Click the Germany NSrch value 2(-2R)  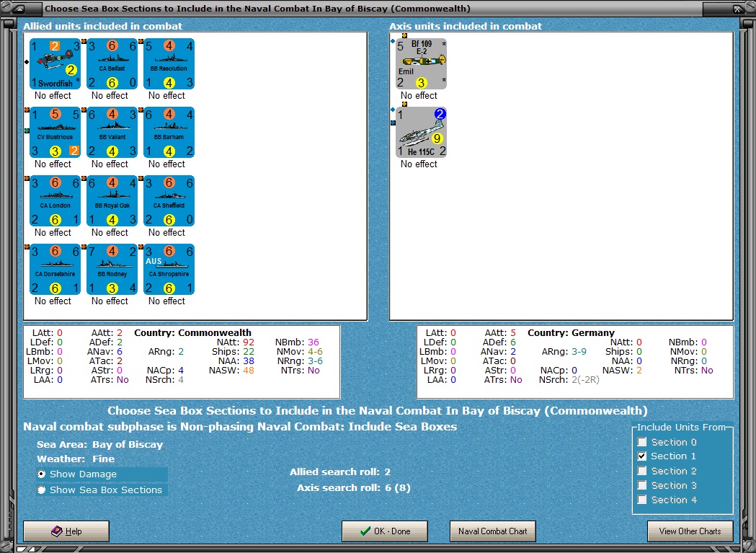(585, 380)
